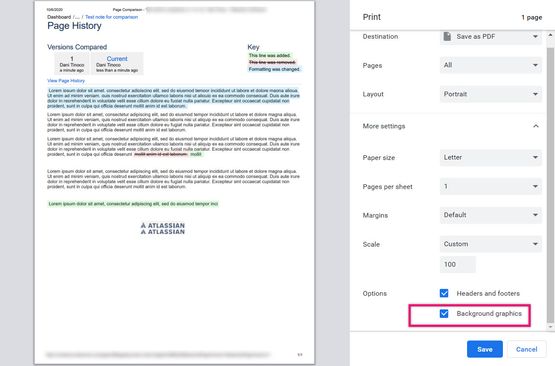
Task: Click the Test note for comparison breadcrumb link
Action: coord(111,17)
